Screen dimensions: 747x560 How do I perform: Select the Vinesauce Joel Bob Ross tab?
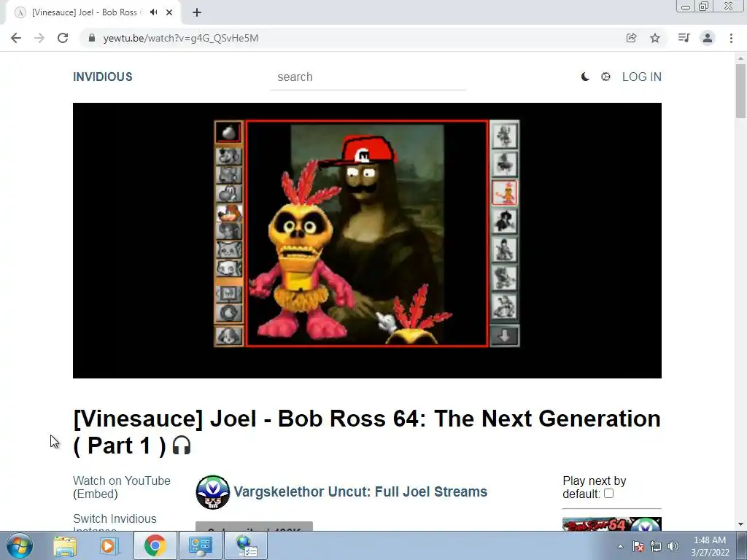click(85, 12)
